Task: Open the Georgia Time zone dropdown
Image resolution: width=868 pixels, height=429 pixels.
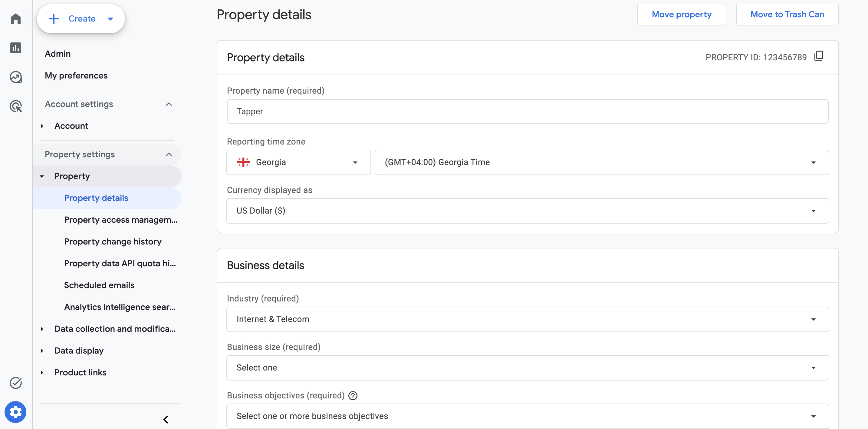Action: click(601, 162)
